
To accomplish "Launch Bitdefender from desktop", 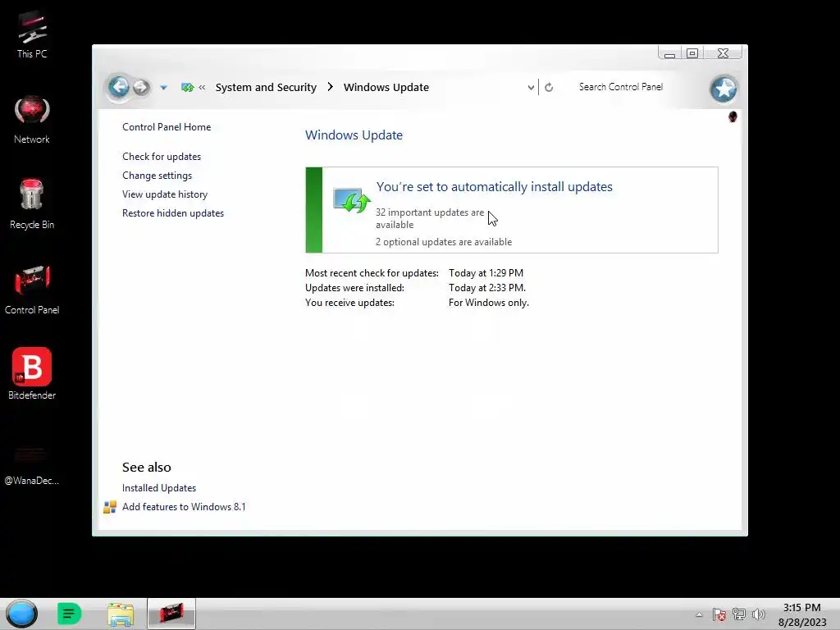I will click(x=32, y=374).
